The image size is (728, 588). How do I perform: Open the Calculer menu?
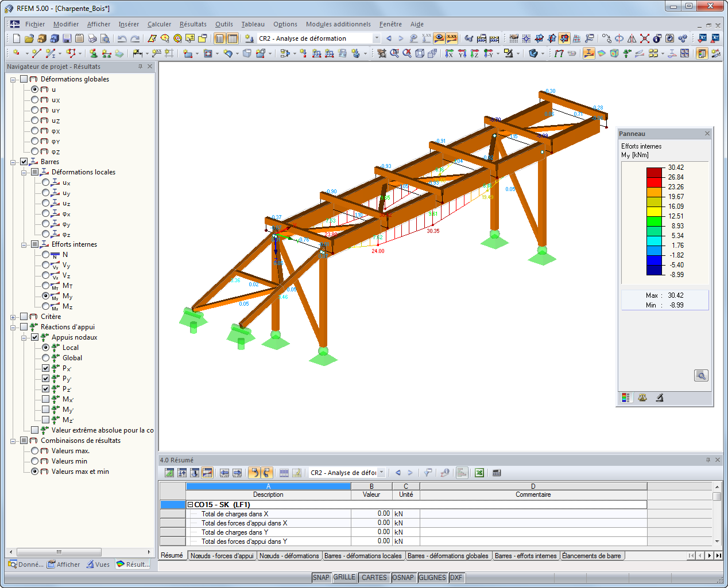point(159,24)
